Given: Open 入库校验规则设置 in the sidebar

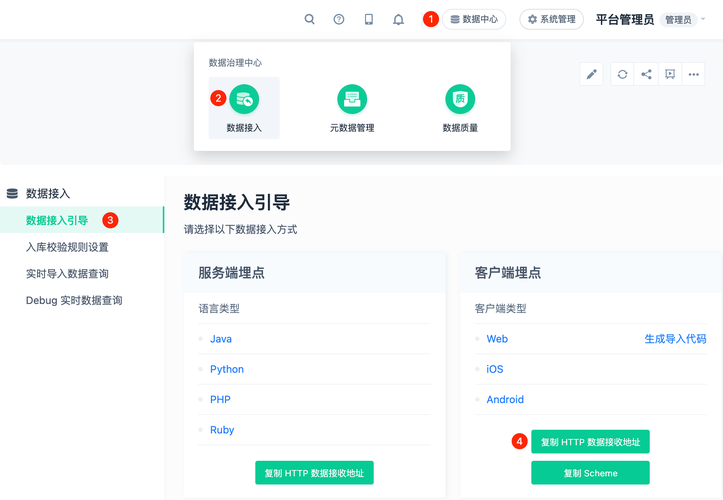Looking at the screenshot, I should [67, 247].
